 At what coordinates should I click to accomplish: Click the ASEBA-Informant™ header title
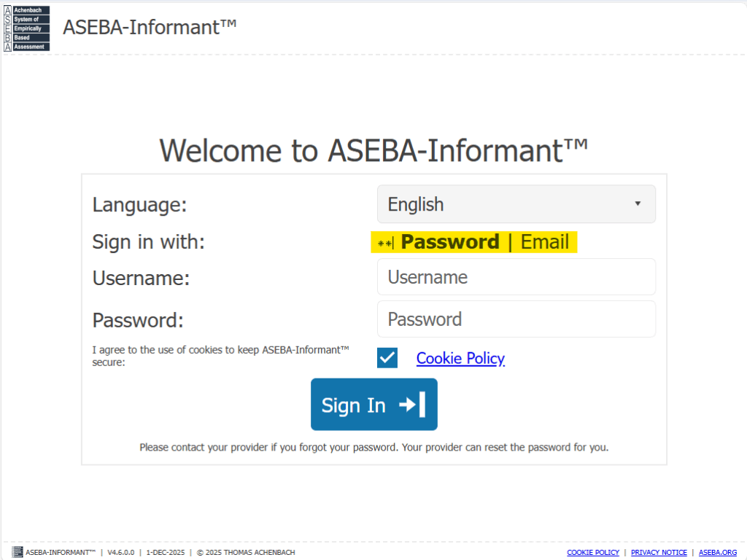pyautogui.click(x=150, y=27)
